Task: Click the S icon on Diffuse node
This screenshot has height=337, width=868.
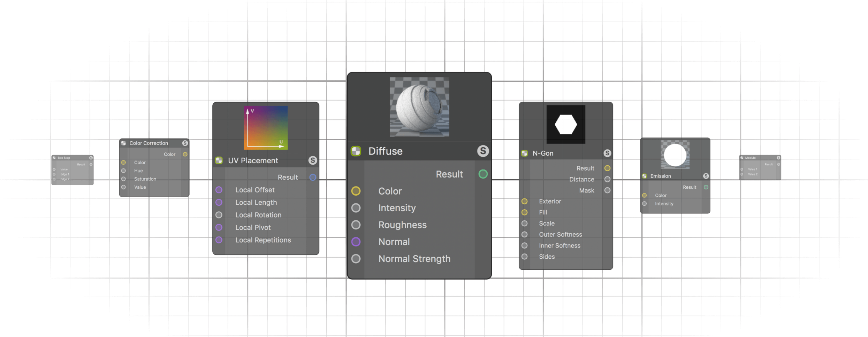Action: 483,151
